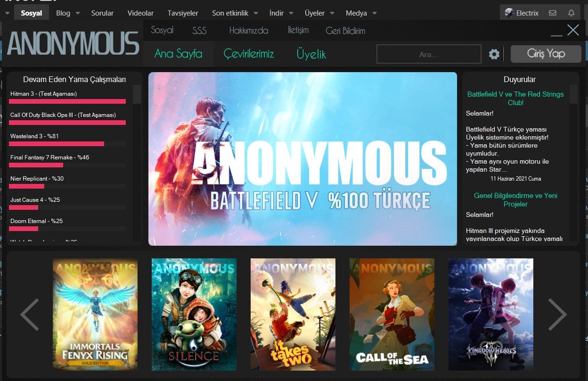588x381 pixels.
Task: Click the Devam Eden Yama Çalışmaları heading
Action: (x=74, y=79)
